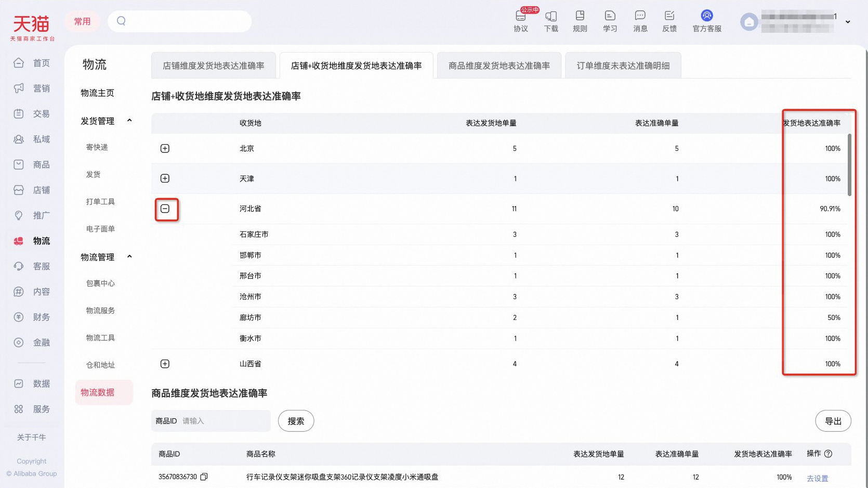Click the 廊坊市 row text

(251, 317)
